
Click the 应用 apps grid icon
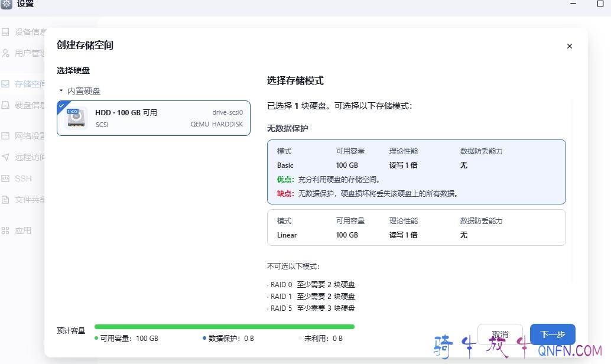click(x=5, y=230)
